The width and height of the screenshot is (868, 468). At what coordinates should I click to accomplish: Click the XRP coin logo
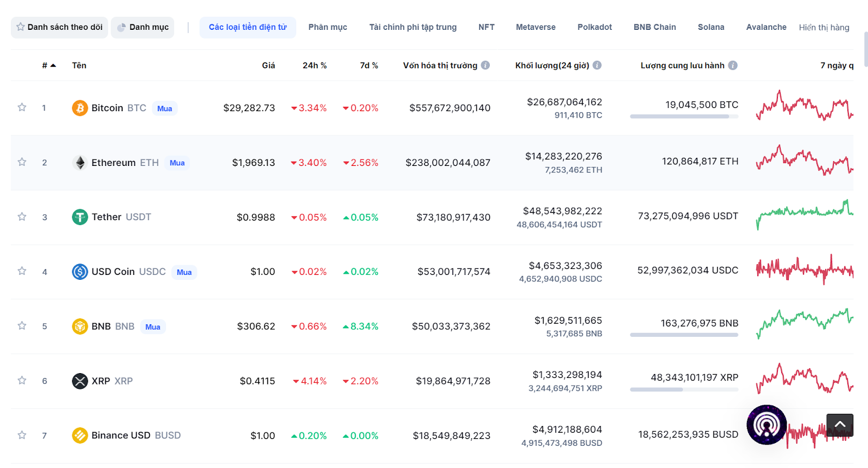[80, 381]
